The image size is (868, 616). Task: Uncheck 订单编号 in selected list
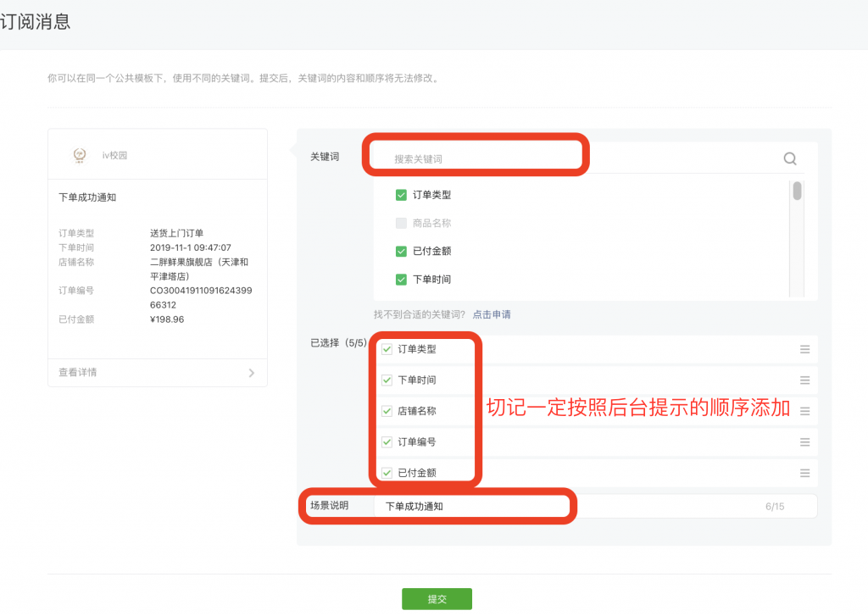coord(387,441)
